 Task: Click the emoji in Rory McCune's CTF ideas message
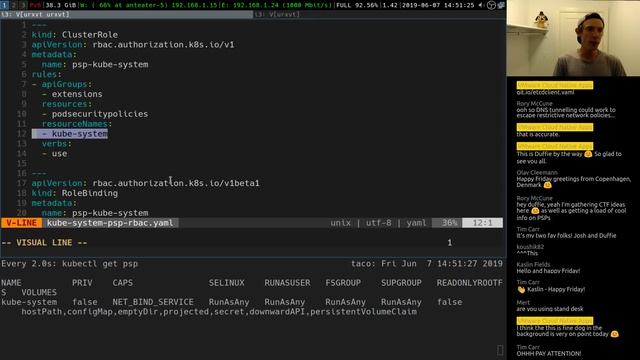(x=535, y=211)
